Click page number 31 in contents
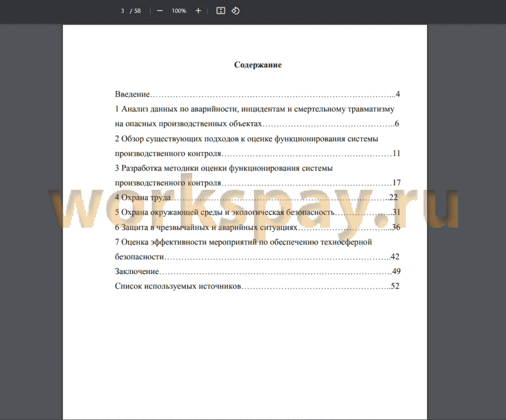This screenshot has width=506, height=420. coord(397,213)
